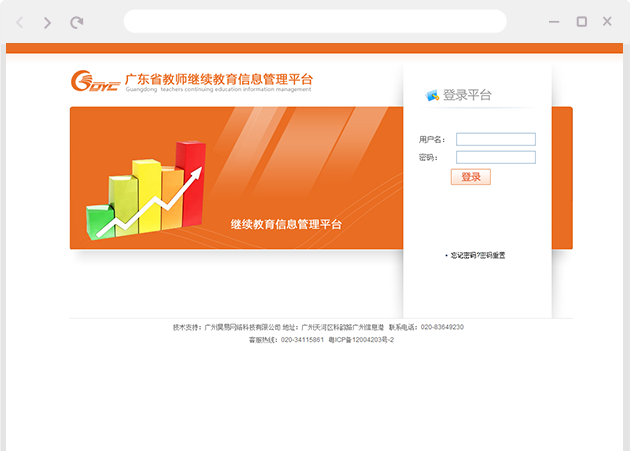Click the login platform card icon

tap(432, 95)
